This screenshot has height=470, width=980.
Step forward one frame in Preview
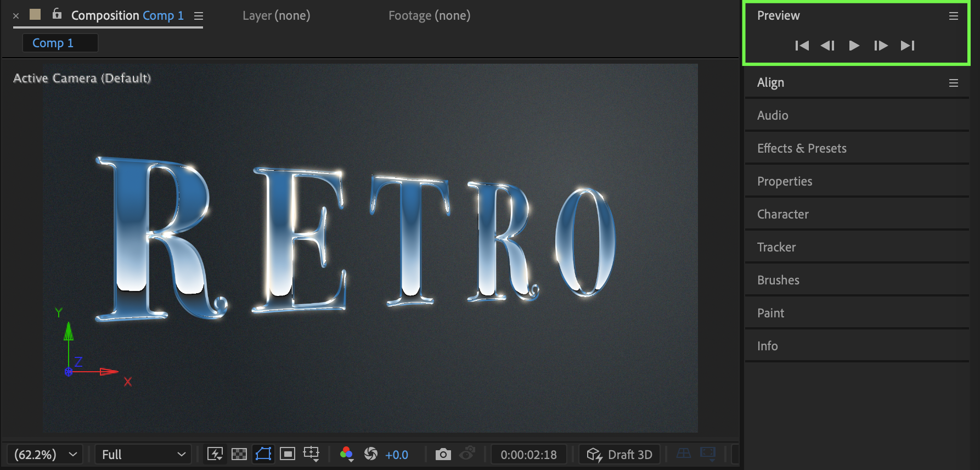(x=881, y=46)
